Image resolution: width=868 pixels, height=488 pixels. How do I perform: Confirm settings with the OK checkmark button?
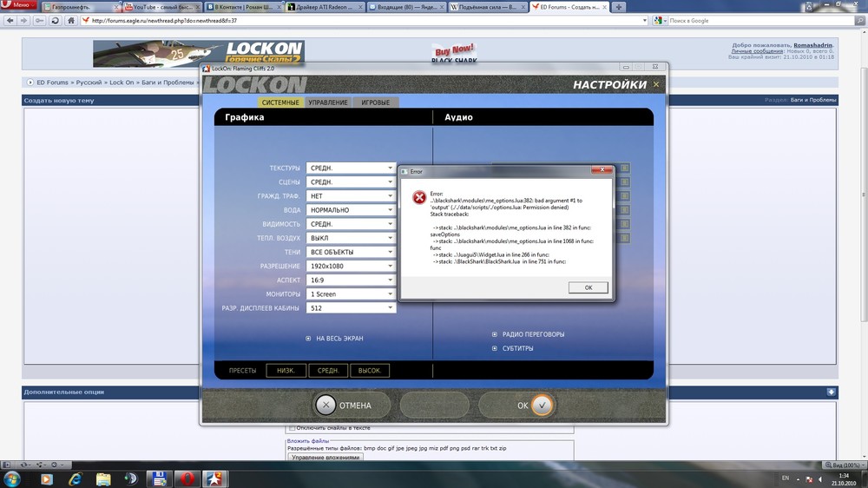pos(516,406)
